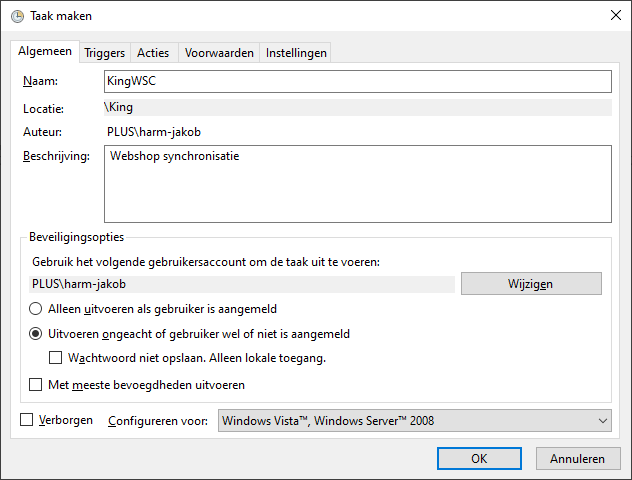Expand the 'Configureren voor' dropdown
Image resolution: width=632 pixels, height=480 pixels.
pos(414,421)
